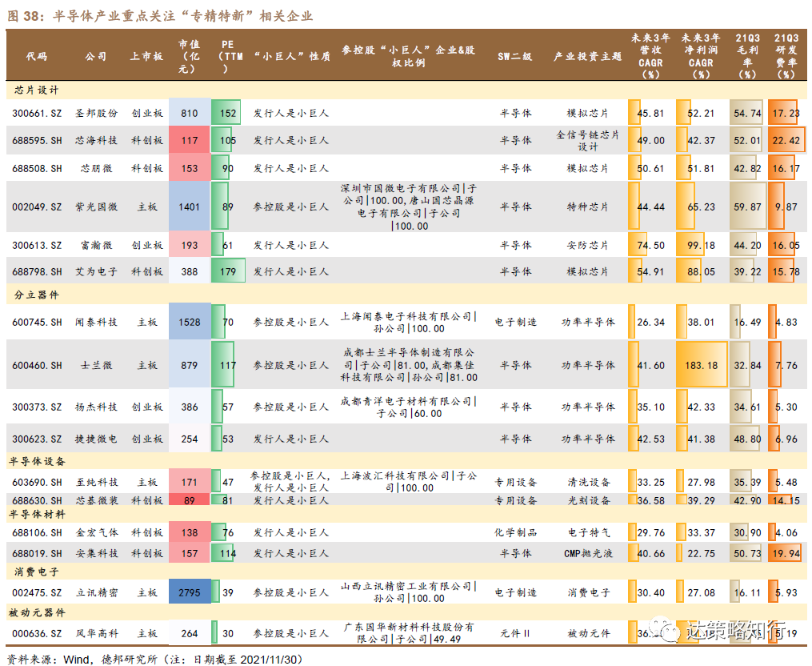The width and height of the screenshot is (812, 666).
Task: Click 深圳市国微电子有限公司 subsidiary cell
Action: click(409, 207)
